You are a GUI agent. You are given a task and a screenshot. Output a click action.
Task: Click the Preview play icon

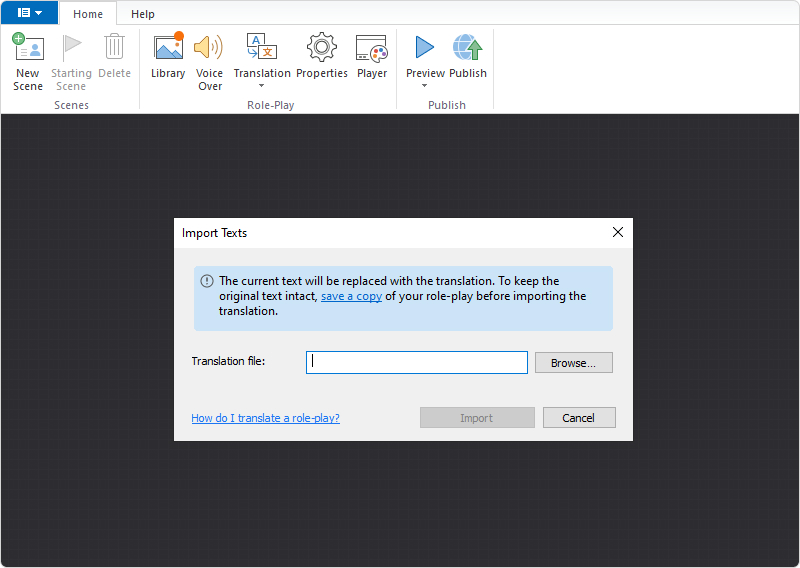point(425,48)
